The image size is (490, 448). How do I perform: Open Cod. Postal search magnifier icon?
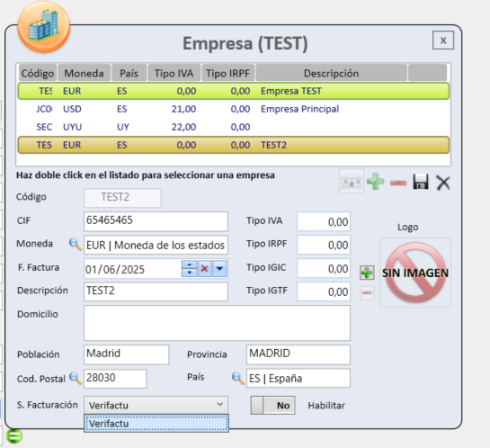point(75,379)
